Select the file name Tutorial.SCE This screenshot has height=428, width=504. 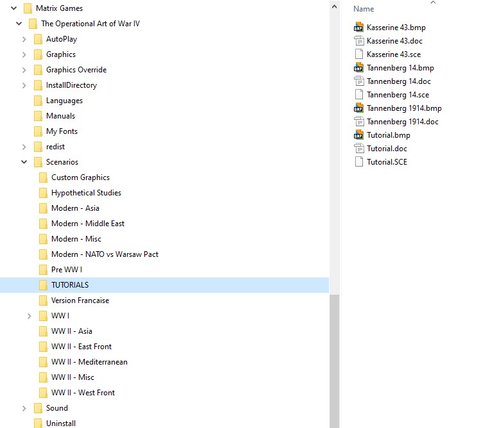pyautogui.click(x=387, y=162)
